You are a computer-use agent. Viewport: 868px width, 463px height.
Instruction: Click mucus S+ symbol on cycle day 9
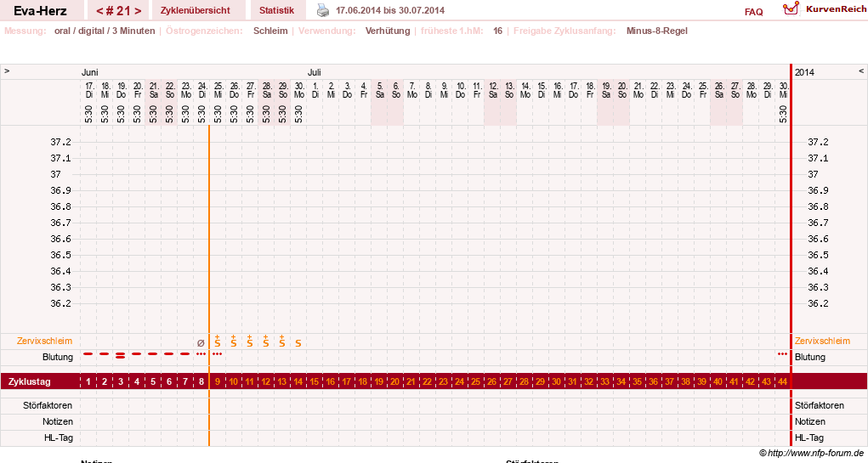[x=218, y=341]
